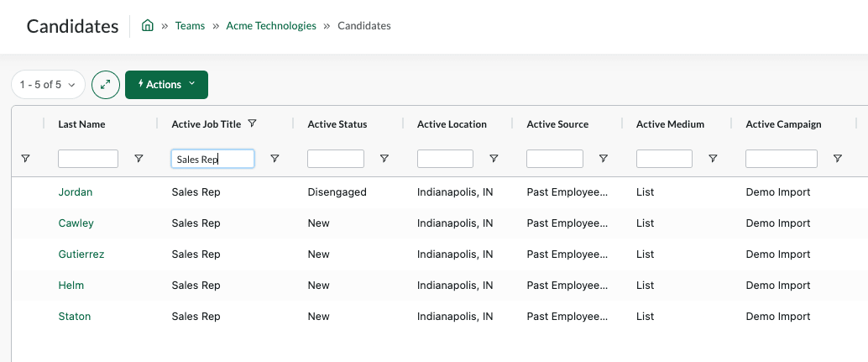This screenshot has height=362, width=868.
Task: Open filter operator for Active Location column
Action: (x=494, y=159)
